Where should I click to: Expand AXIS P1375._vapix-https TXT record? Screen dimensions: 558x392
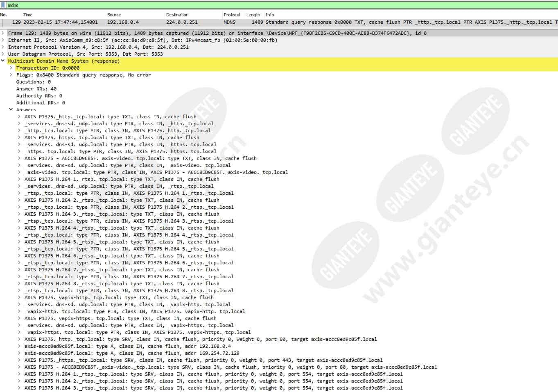(x=19, y=318)
